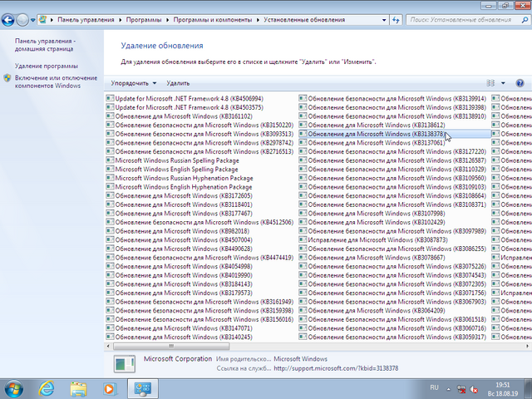532x399 pixels.
Task: Expand arrow after Программы breadcrumb
Action: (x=167, y=20)
